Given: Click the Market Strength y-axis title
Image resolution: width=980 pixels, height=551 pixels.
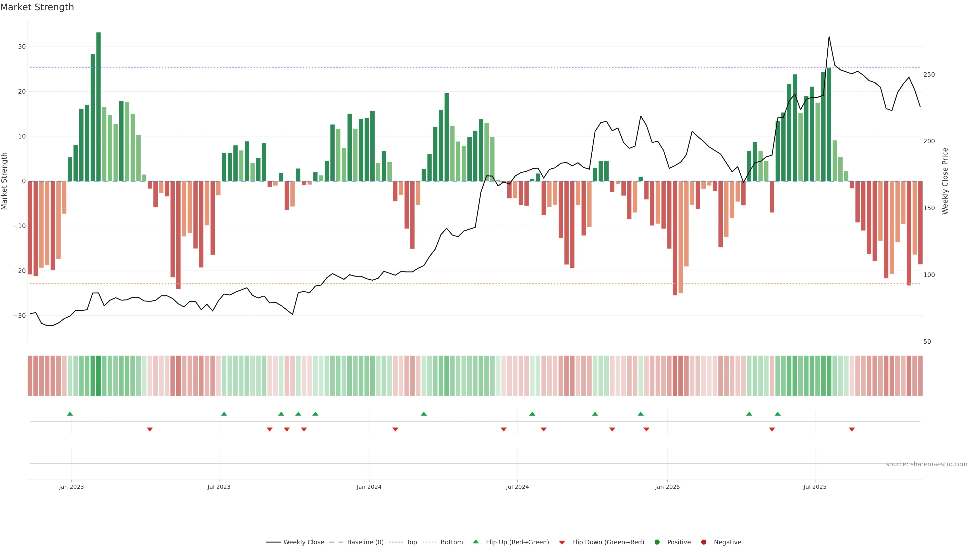Looking at the screenshot, I should coord(5,181).
